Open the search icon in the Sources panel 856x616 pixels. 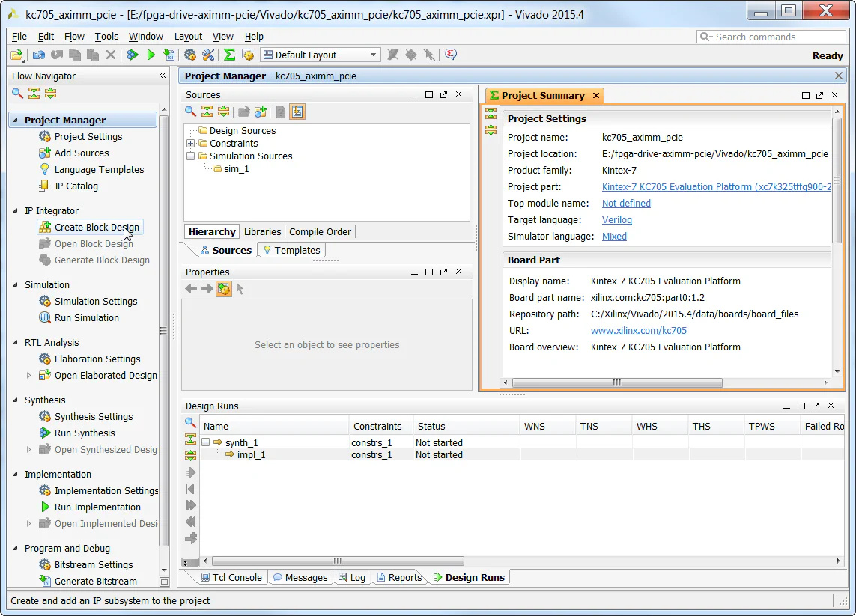189,112
